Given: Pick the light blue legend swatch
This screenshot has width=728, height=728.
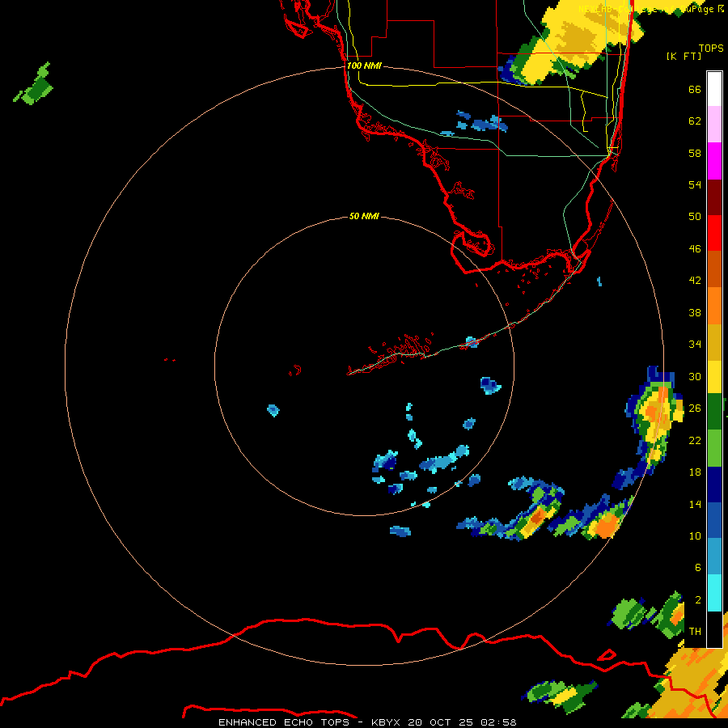Looking at the screenshot, I should click(714, 557).
